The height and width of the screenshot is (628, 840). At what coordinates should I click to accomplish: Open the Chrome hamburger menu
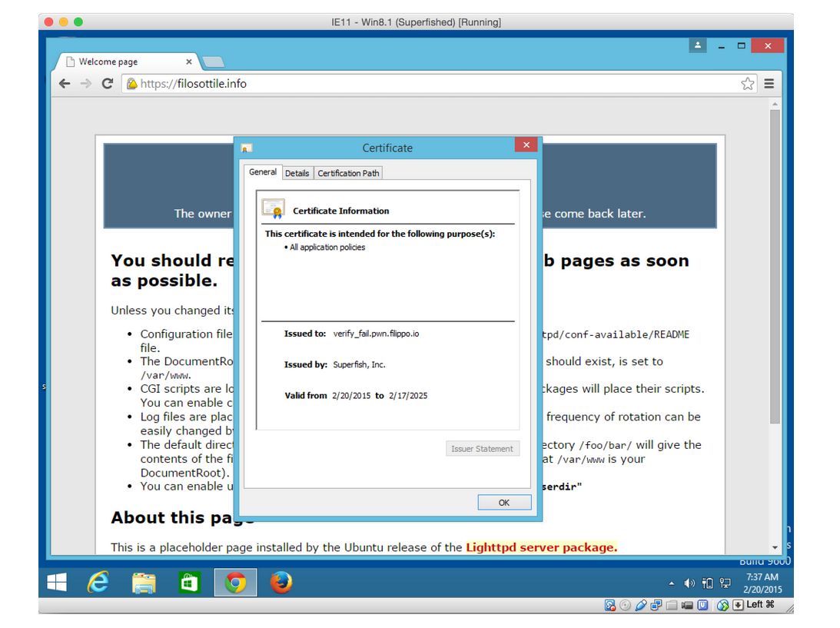coord(769,84)
